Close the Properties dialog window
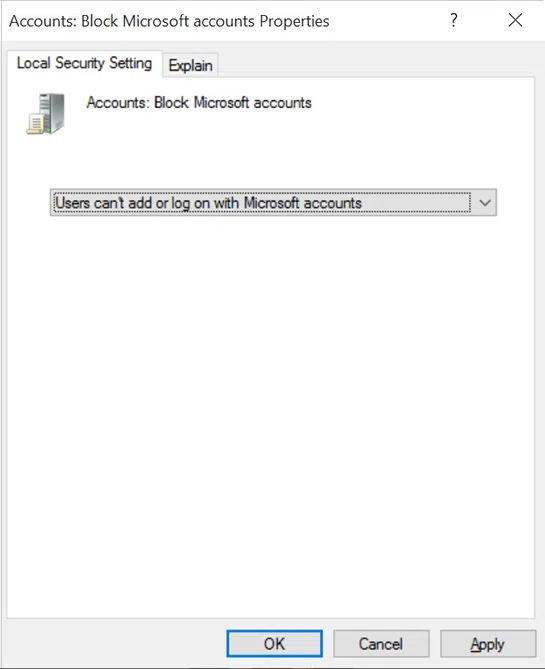Viewport: 545px width, 669px height. pyautogui.click(x=516, y=20)
